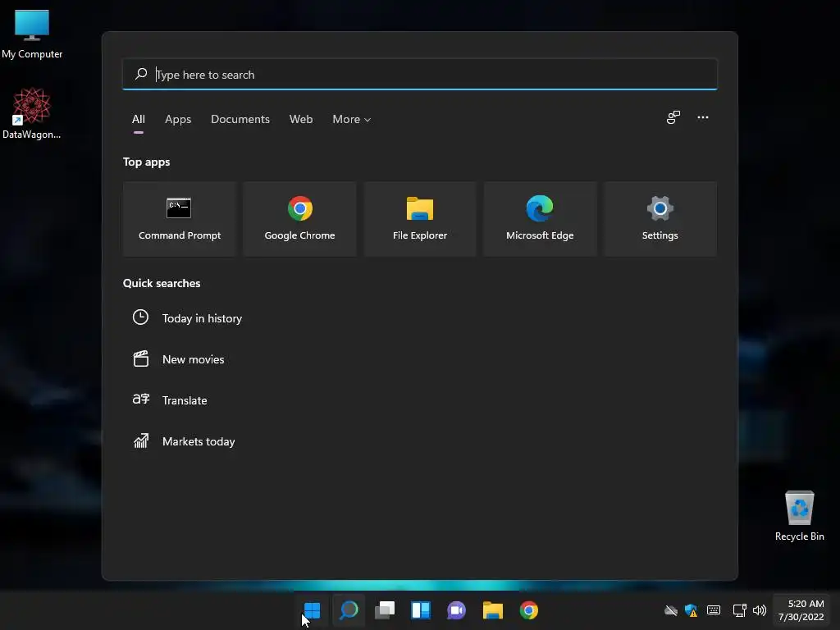
Task: Open network status tray icon
Action: pyautogui.click(x=739, y=610)
